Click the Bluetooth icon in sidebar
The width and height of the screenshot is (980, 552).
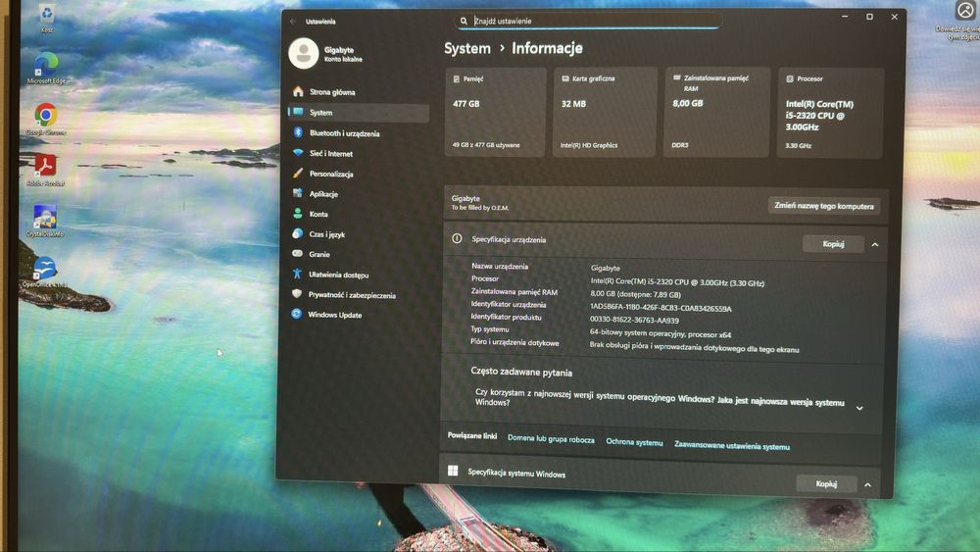pyautogui.click(x=298, y=132)
